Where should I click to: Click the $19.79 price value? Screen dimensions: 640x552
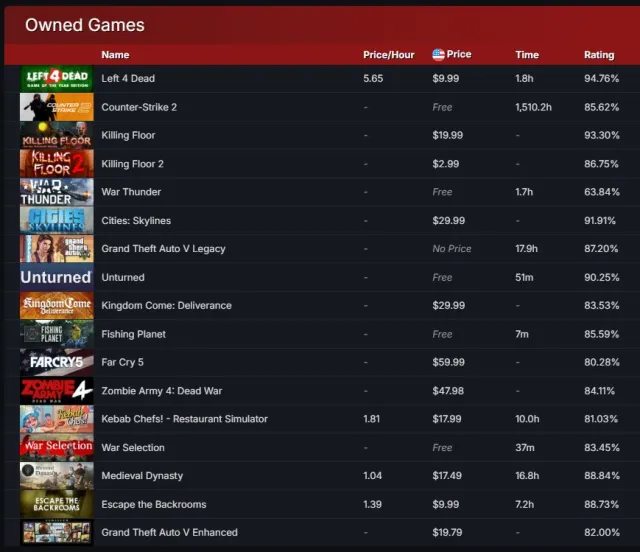click(447, 532)
